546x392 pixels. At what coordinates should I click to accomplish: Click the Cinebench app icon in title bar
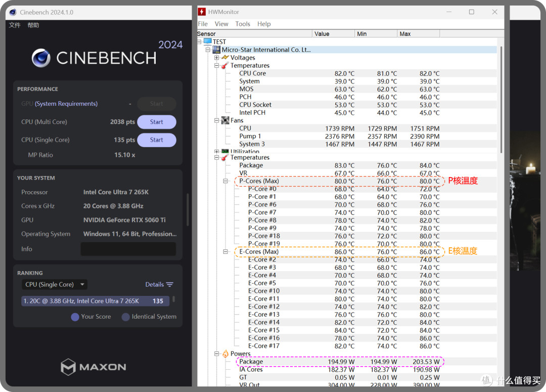click(13, 12)
